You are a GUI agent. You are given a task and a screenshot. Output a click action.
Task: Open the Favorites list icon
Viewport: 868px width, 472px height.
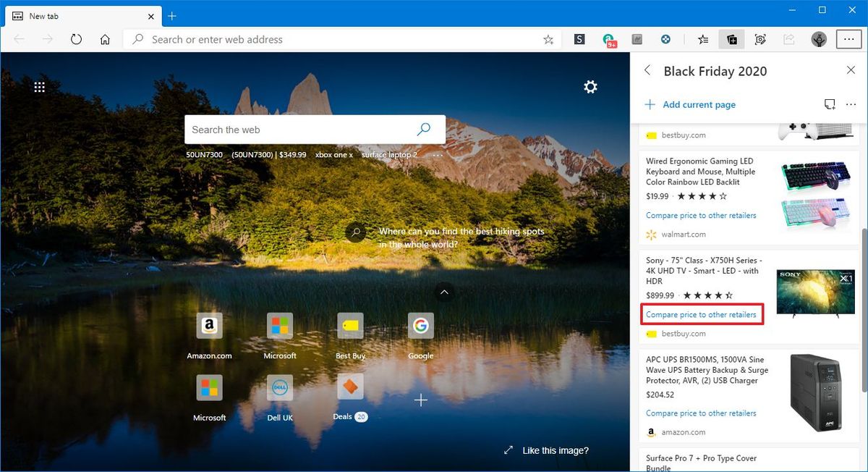tap(703, 40)
